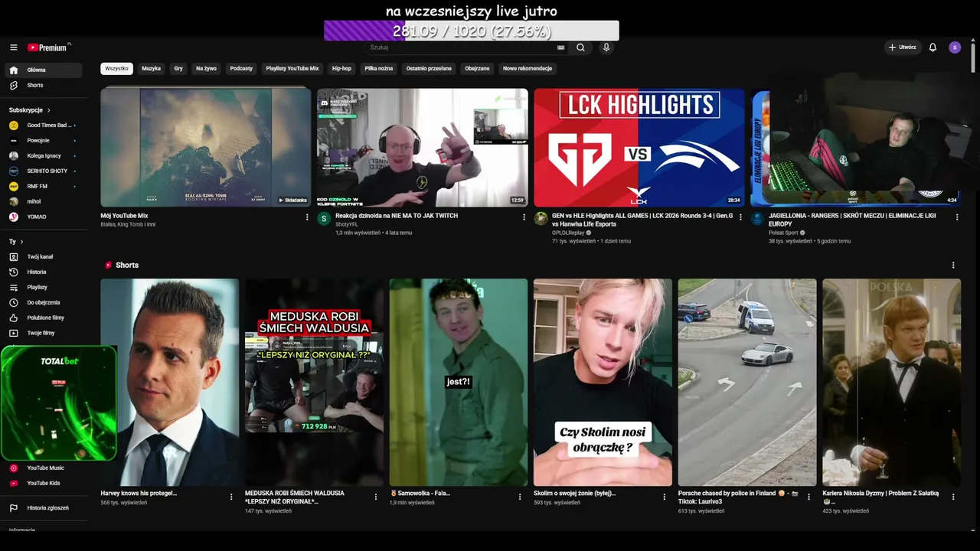Open the notifications bell
Screen dimensions: 980x551
933,47
